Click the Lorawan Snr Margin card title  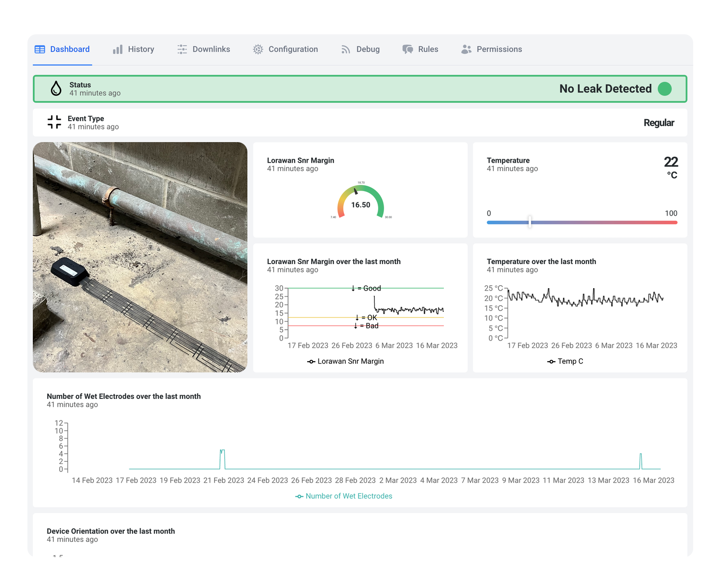(301, 160)
